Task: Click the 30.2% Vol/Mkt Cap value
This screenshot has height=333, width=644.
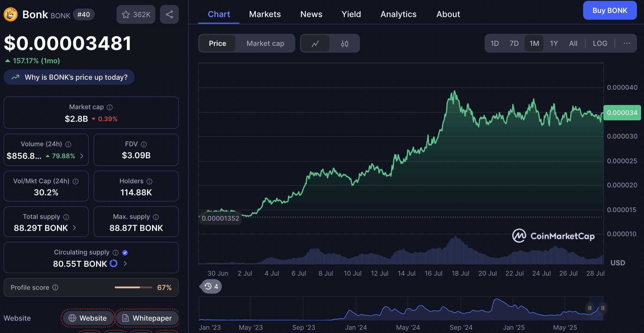Action: [46, 192]
